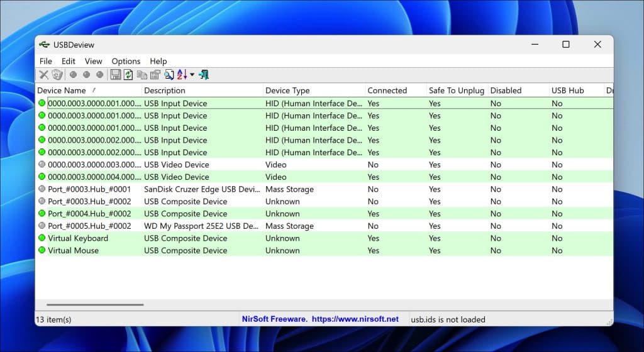
Task: Click the Copy Selected Items icon
Action: [142, 75]
